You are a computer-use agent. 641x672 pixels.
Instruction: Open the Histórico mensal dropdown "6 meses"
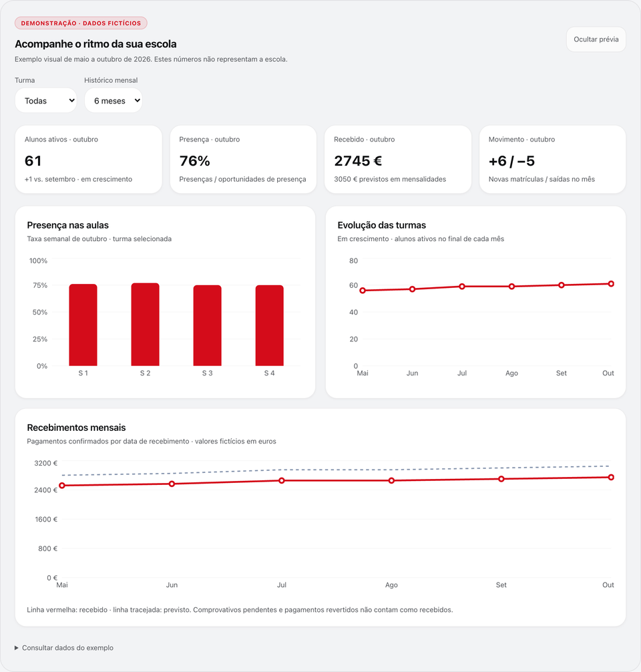(x=114, y=101)
